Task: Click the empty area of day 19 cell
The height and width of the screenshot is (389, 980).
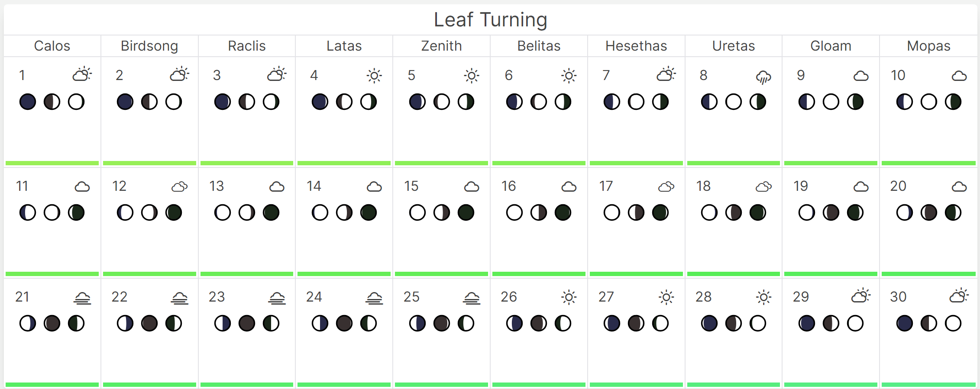Action: 831,247
